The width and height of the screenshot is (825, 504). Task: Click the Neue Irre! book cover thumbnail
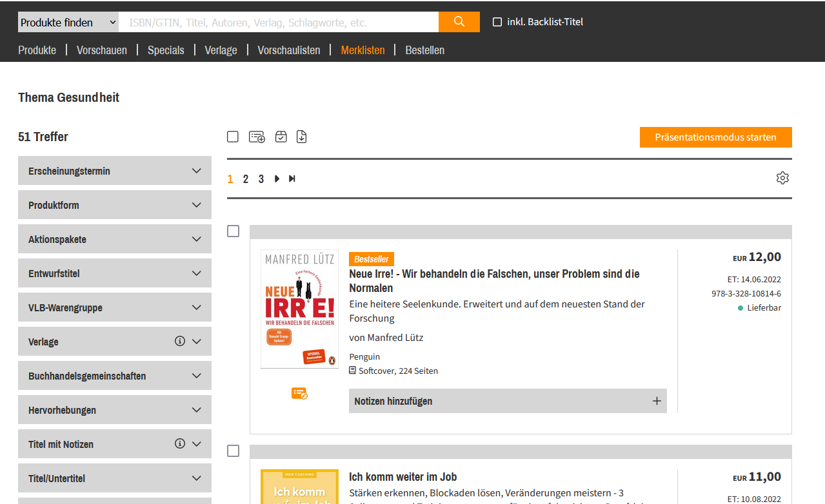pos(299,309)
